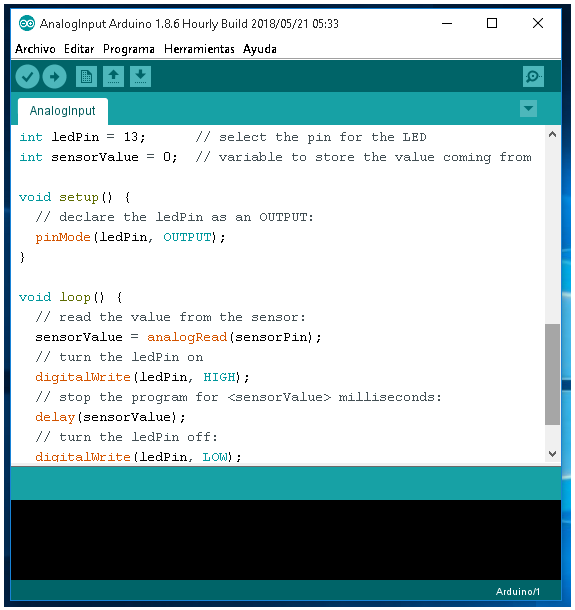Screen dimensions: 575x610
Task: Minimize the Arduino window
Action: 447,23
